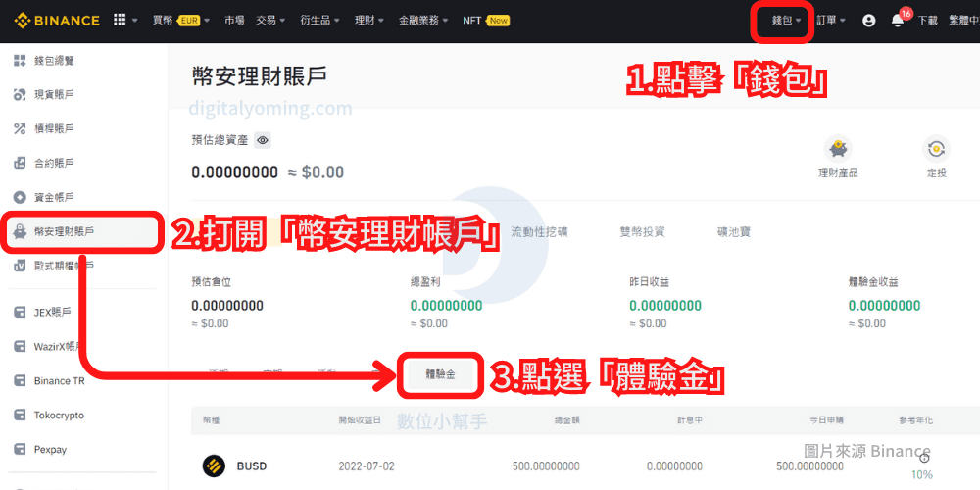
Task: Open 現貨賬戶 in sidebar
Action: coord(54,95)
